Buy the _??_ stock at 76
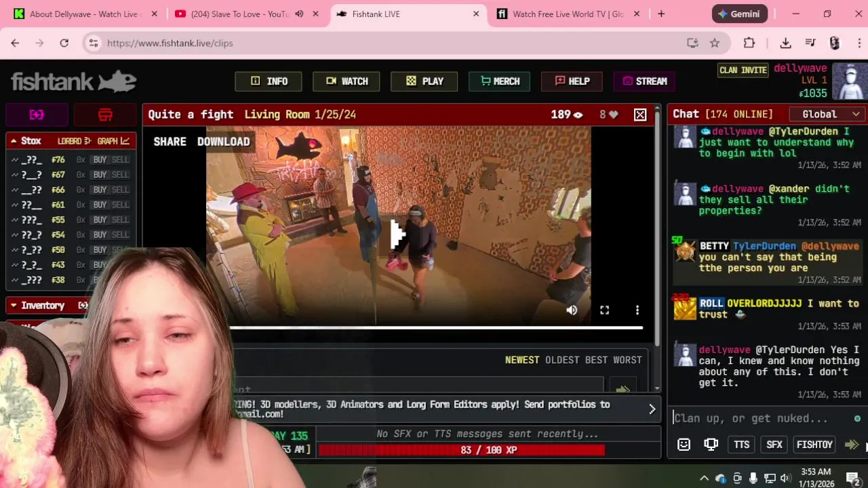This screenshot has width=868, height=488. [x=100, y=160]
